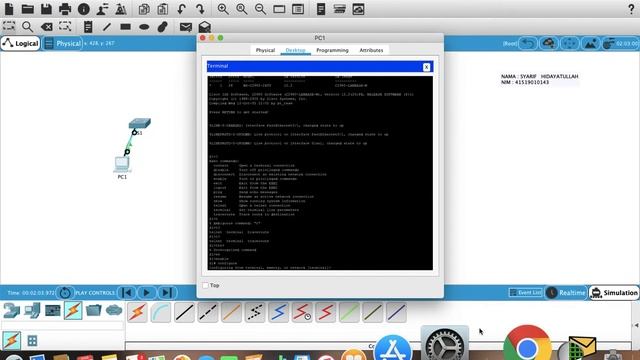Select the S1 switch on canvas
The image size is (640, 360).
[x=140, y=123]
